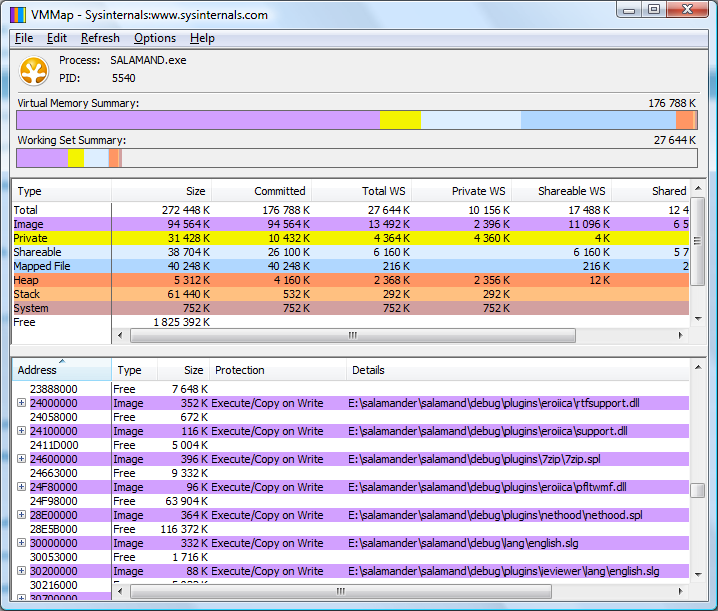Open the Help menu

[x=202, y=38]
